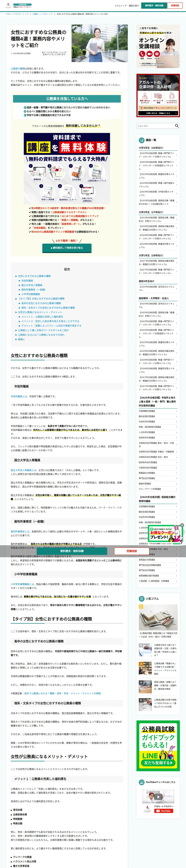Open 講座を探す in header navigation
Screen dimensions: 186x868
pos(134,6)
